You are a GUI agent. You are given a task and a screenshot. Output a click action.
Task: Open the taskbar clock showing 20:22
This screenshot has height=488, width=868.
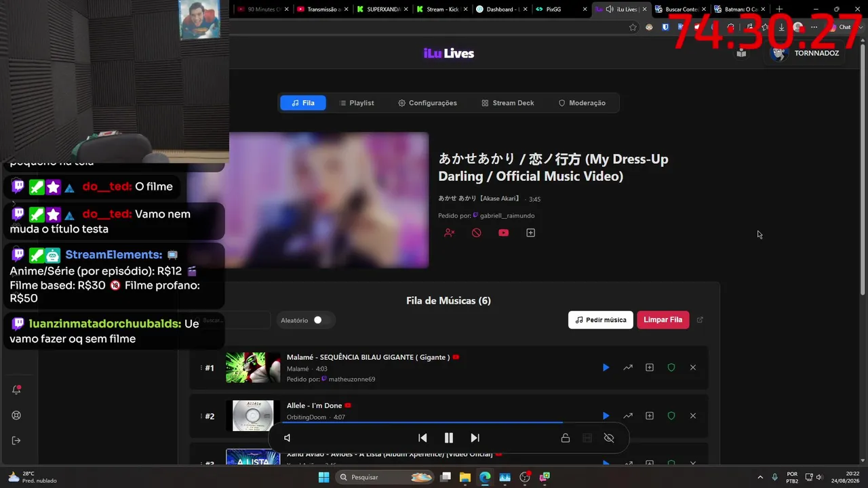tap(847, 477)
